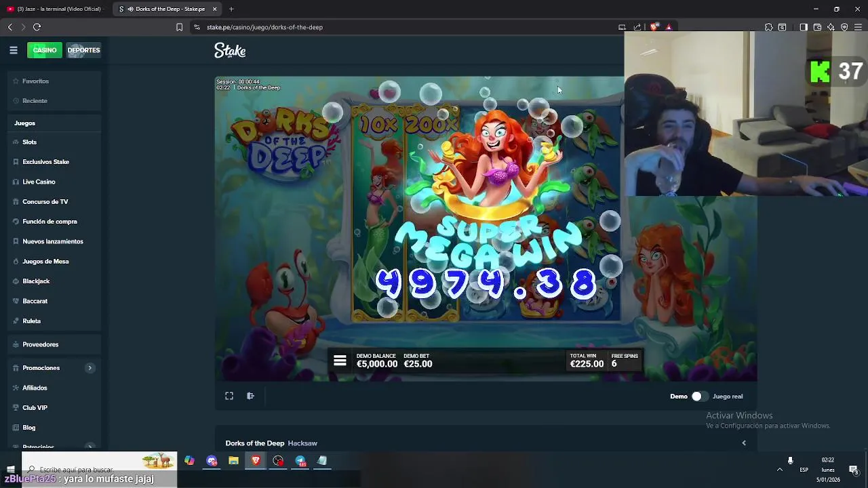This screenshot has height=488, width=868.
Task: Open a new browser tab
Action: [x=231, y=9]
